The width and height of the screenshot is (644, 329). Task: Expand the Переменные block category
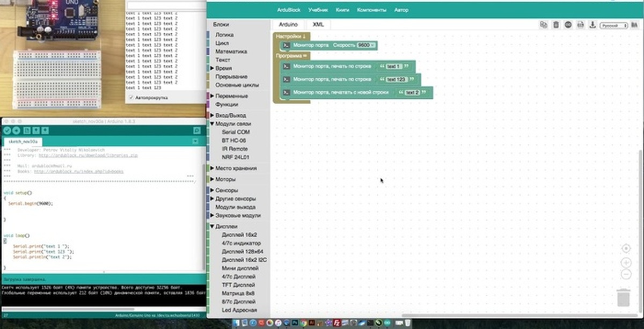click(213, 96)
